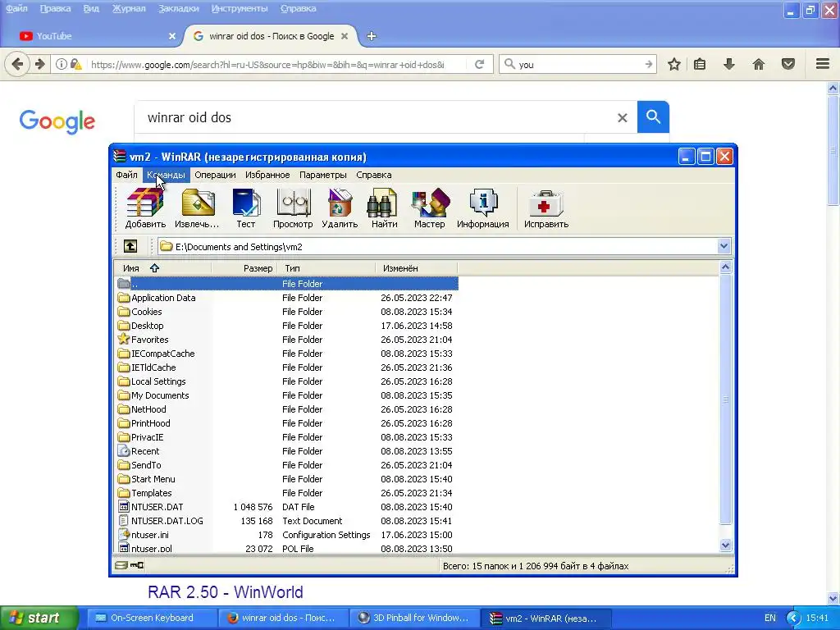Focus the Firefox URL address bar

click(x=268, y=64)
